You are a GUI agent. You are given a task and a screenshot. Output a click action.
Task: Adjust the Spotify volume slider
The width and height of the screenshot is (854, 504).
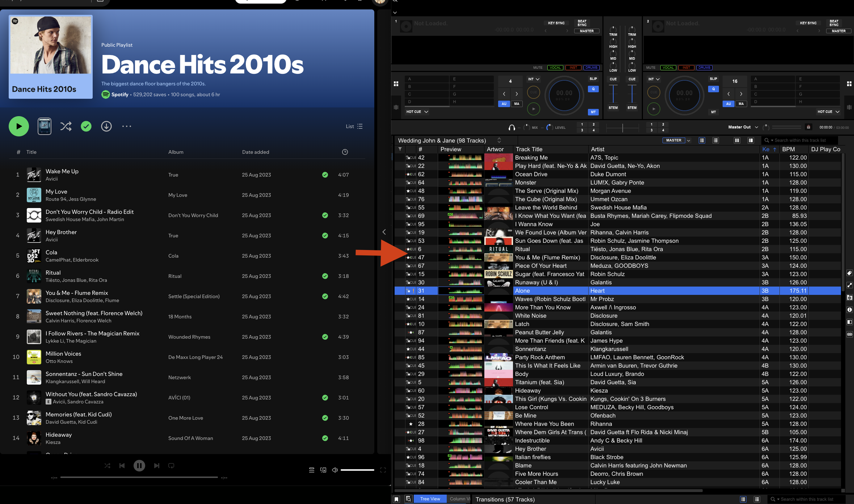pyautogui.click(x=358, y=470)
